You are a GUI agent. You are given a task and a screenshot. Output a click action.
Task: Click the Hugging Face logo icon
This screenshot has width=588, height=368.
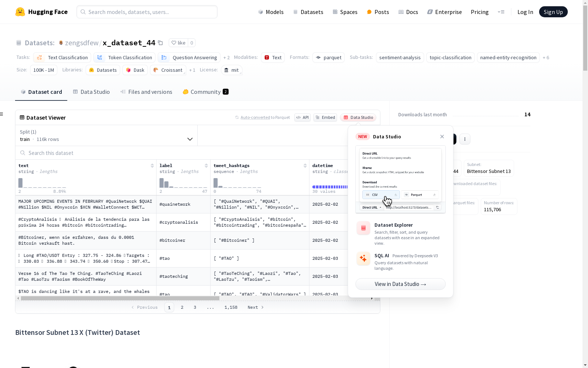20,12
